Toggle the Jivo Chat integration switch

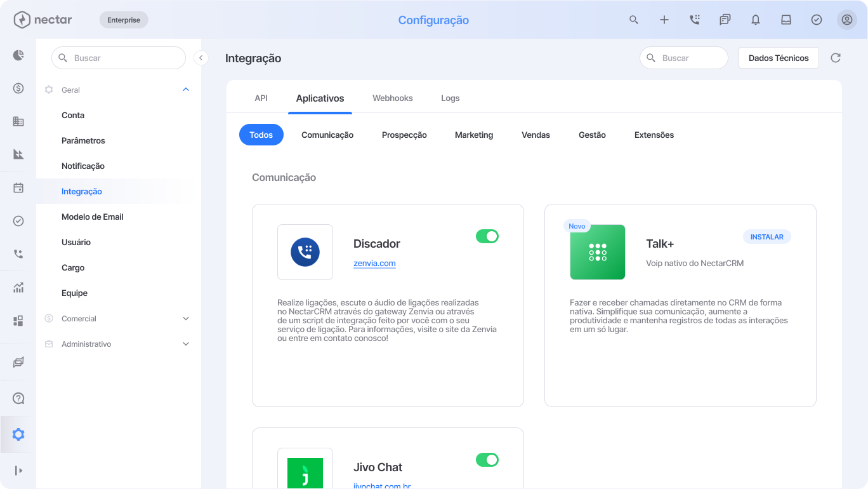click(487, 460)
